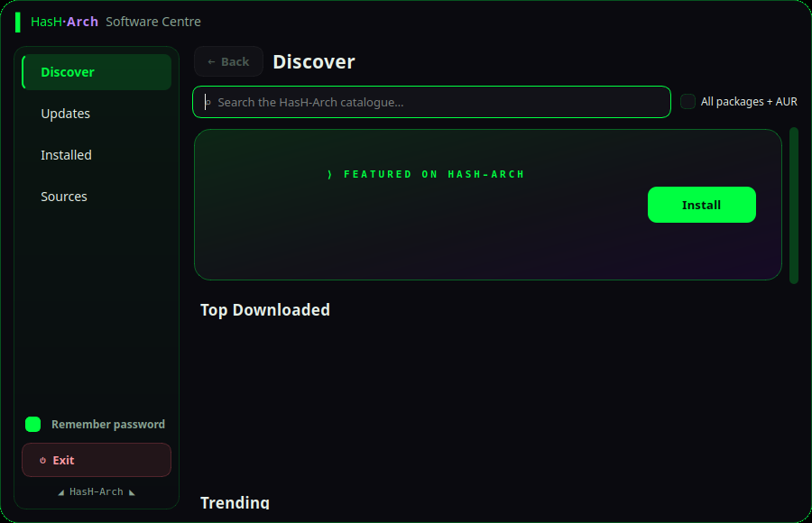Click the Trending heading
The height and width of the screenshot is (523, 812).
(x=235, y=501)
